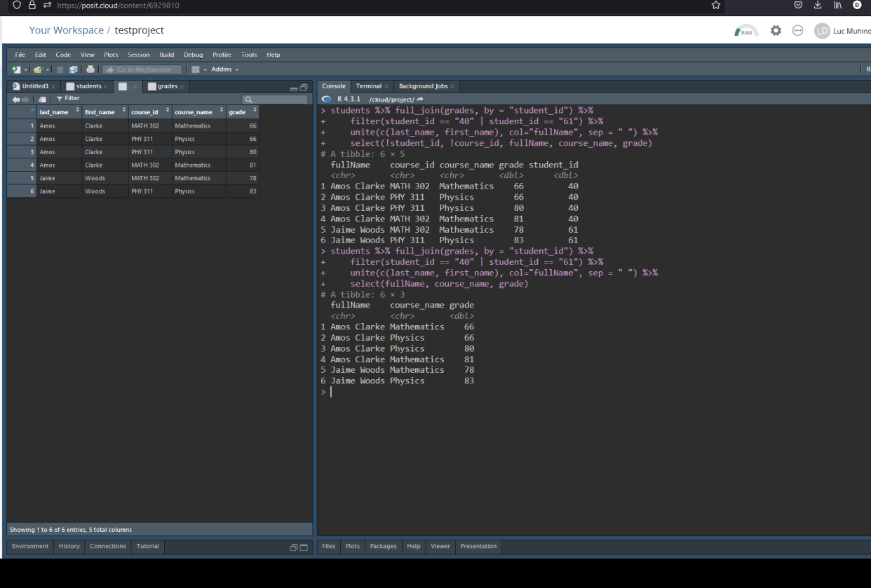This screenshot has width=871, height=588.
Task: Open the Code menu
Action: (x=63, y=55)
